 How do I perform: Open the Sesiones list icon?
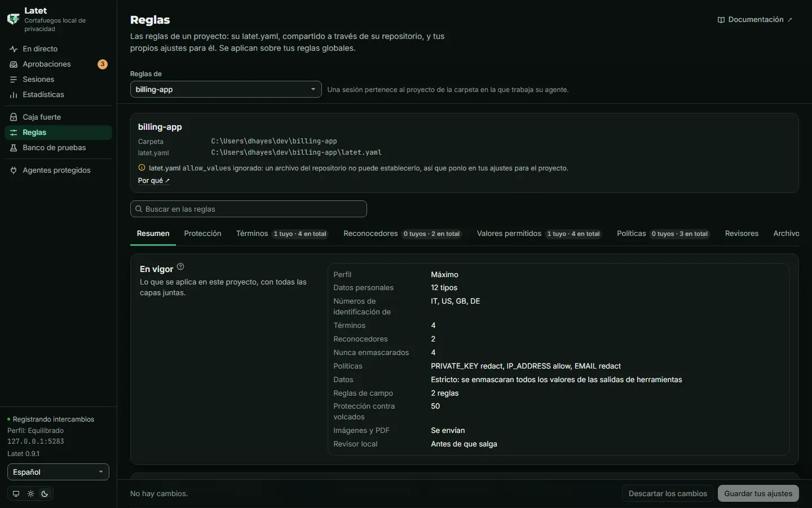coord(14,80)
